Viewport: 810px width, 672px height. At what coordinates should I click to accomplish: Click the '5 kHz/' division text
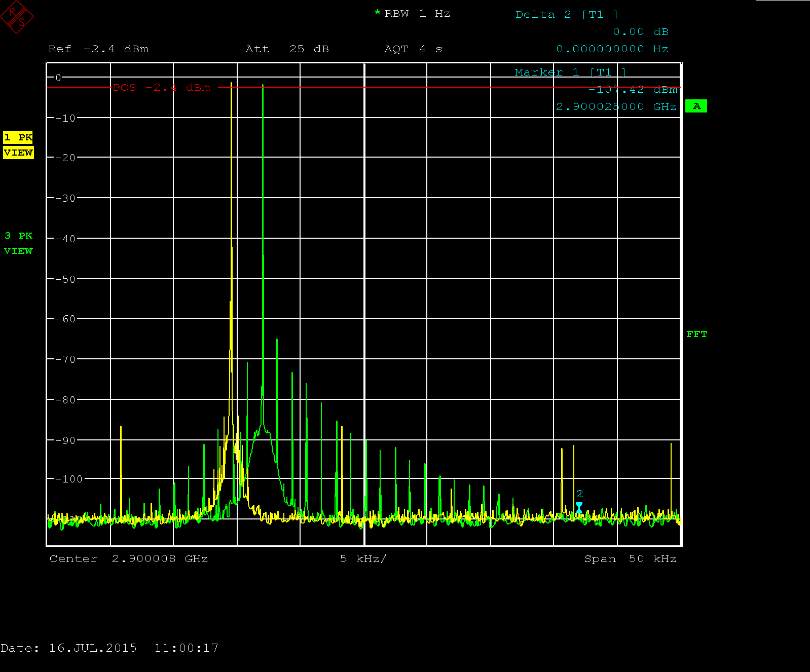[x=363, y=559]
